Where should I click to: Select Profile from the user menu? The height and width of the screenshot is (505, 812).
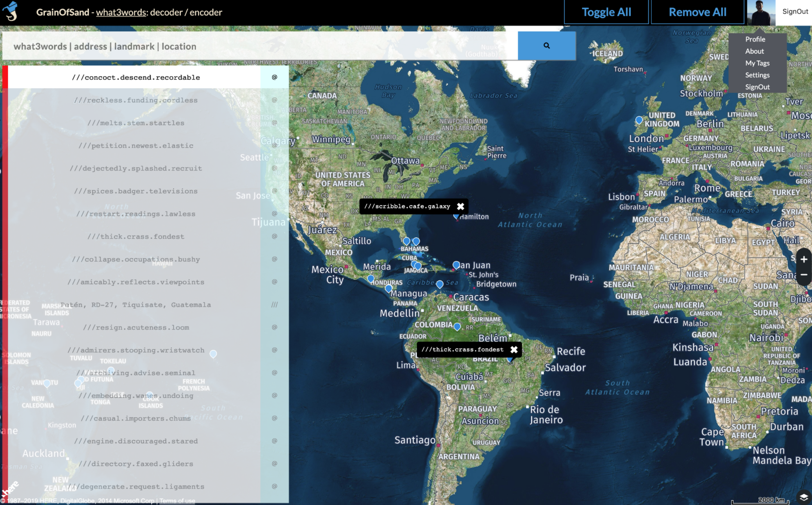pos(755,39)
